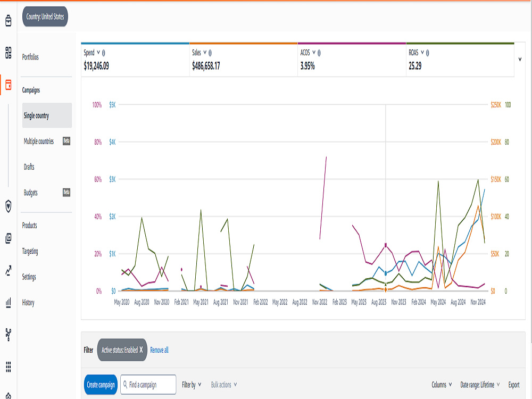Open Drafts in the side menu
Viewport: 532px width, 399px height.
click(29, 167)
